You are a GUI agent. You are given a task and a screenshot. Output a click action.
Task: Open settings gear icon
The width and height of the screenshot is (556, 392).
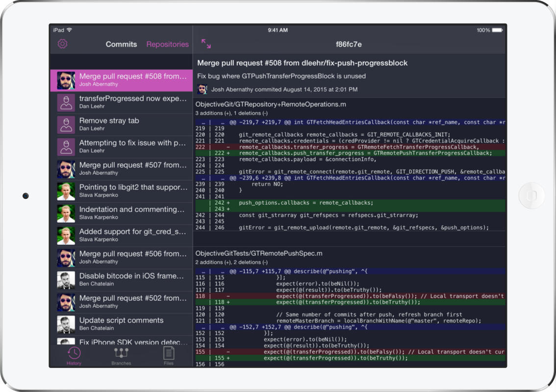pos(62,44)
